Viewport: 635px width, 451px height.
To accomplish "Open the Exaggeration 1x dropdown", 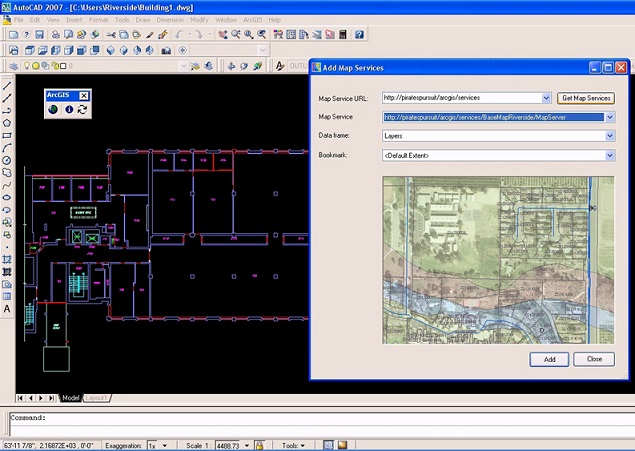I will 164,445.
